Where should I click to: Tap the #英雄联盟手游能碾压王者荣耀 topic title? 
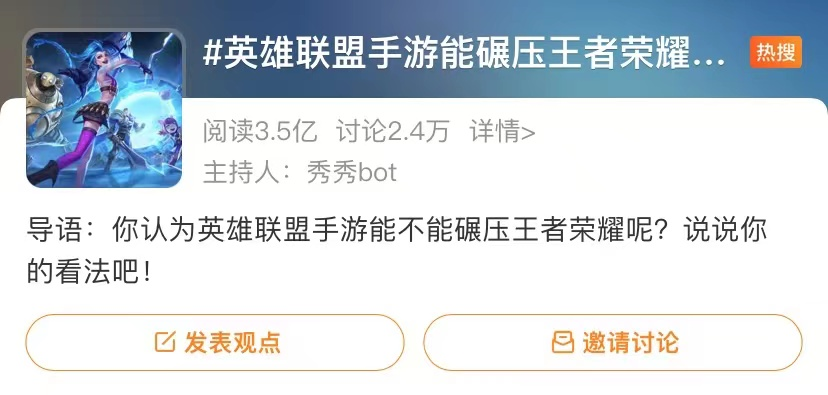pyautogui.click(x=464, y=55)
